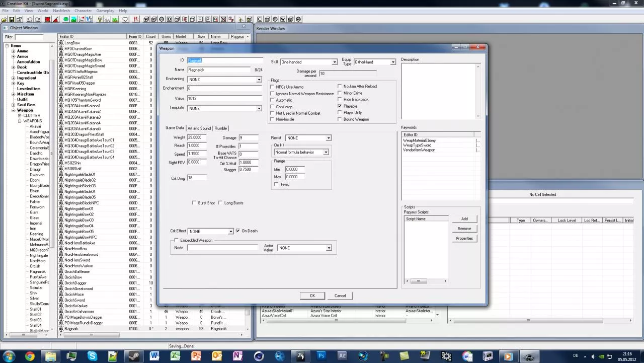The width and height of the screenshot is (644, 363).
Task: Click the Undo arrow in the toolbar
Action: (30, 19)
